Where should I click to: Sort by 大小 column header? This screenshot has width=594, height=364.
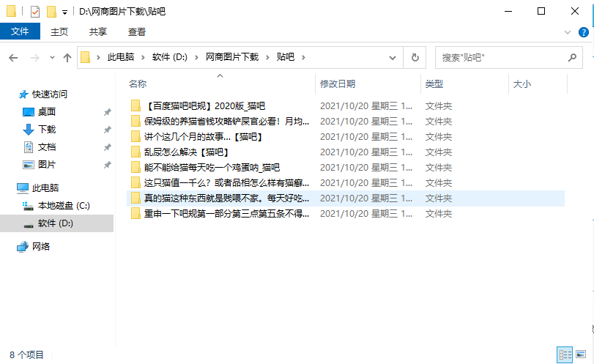pos(522,83)
